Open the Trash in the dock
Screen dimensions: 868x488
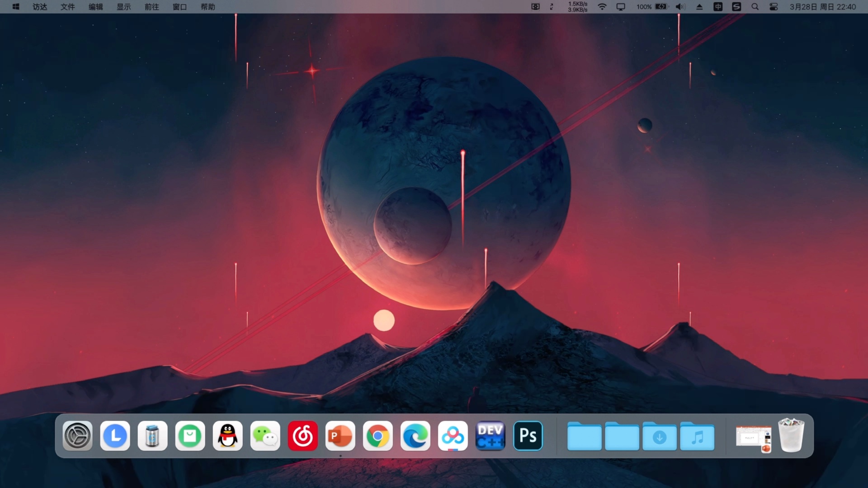tap(791, 436)
